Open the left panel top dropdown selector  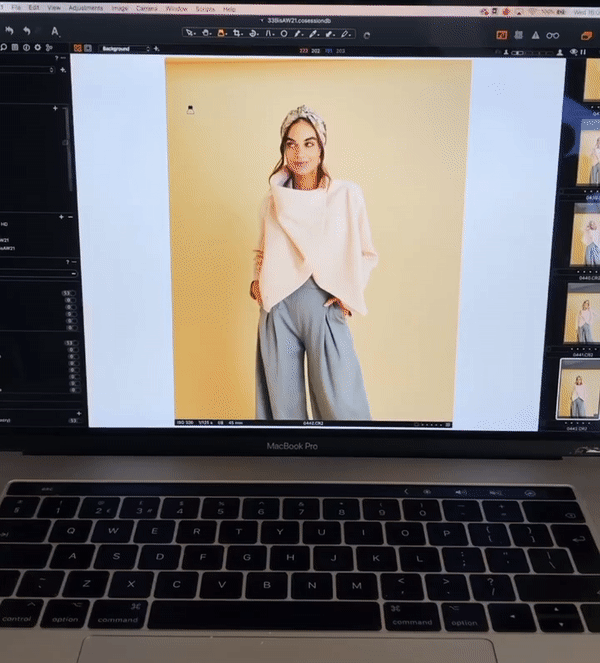point(27,70)
